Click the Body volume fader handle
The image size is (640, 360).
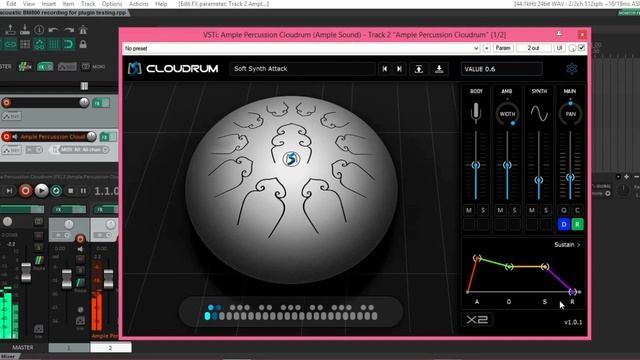(x=476, y=165)
